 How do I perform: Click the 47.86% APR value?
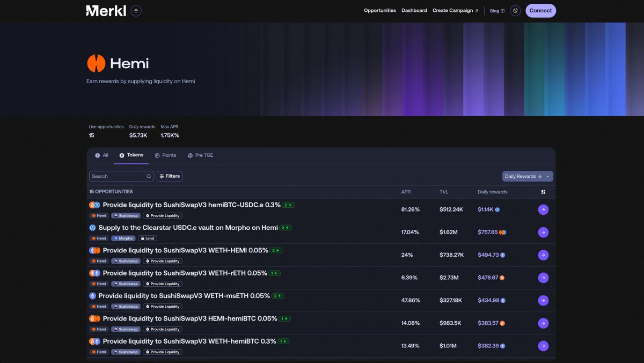411,301
